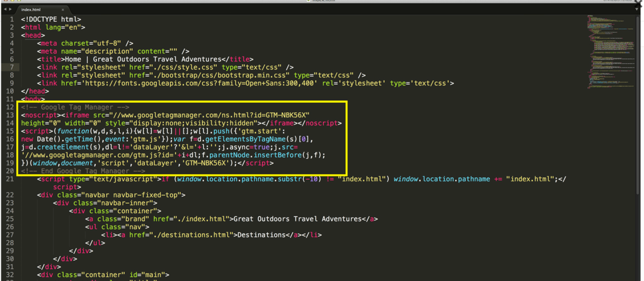Click 'GTM-NBK56X' on line 19
The height and width of the screenshot is (281, 644).
click(205, 163)
